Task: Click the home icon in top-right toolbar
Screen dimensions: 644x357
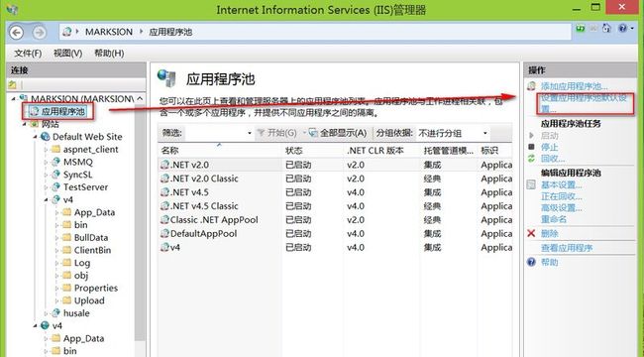Action: pyautogui.click(x=606, y=28)
